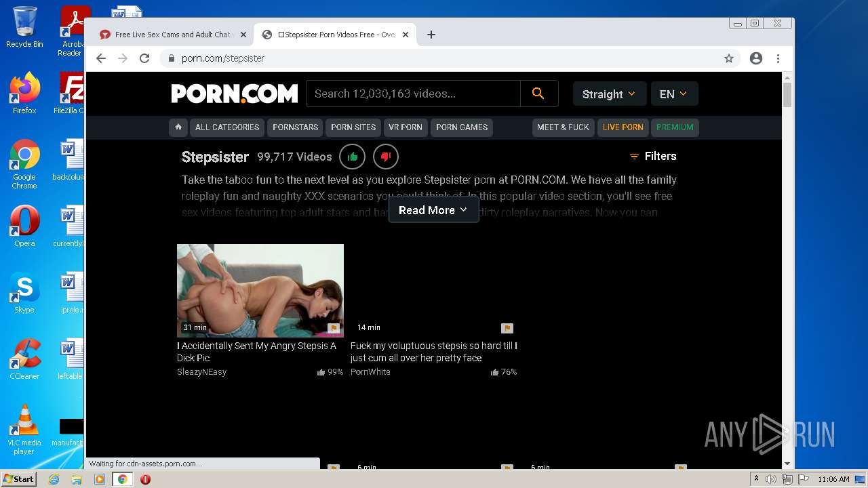
Task: Click the LIVE PORN button
Action: [623, 127]
